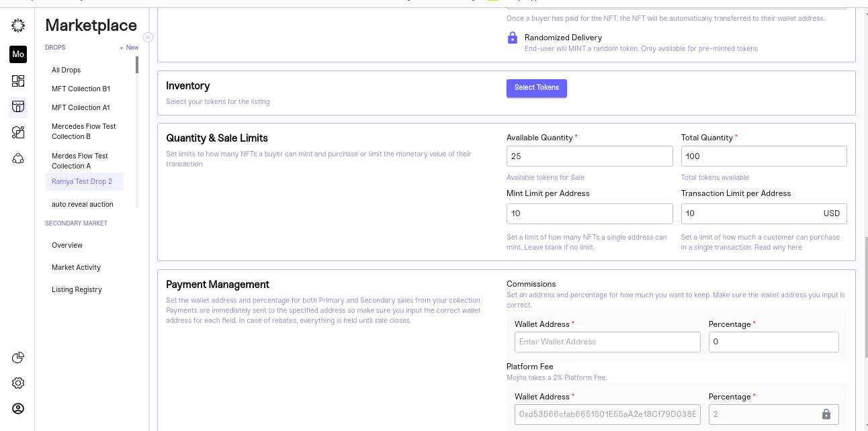Click the 'Commissions' label
Viewport: 868px width, 431px height.
point(531,284)
